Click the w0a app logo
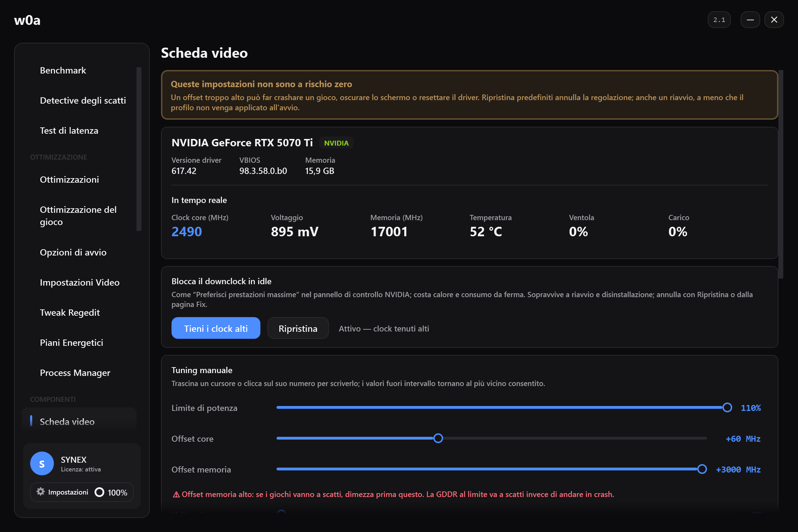The image size is (798, 532). point(27,20)
